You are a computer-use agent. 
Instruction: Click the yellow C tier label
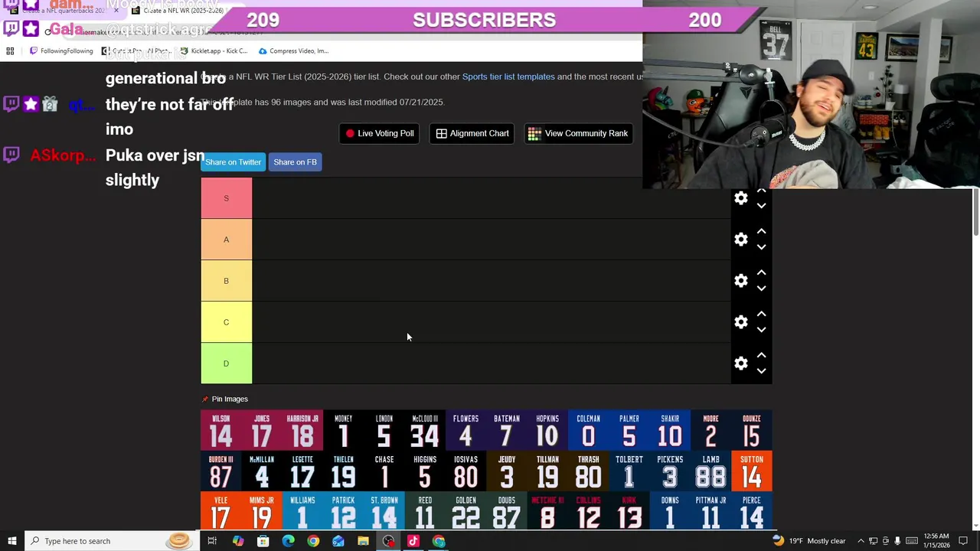click(226, 322)
